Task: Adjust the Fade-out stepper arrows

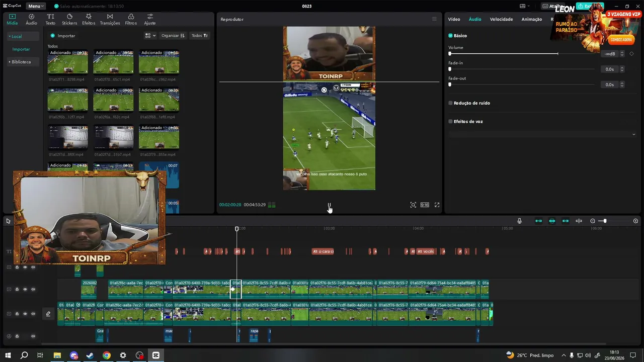Action: [x=622, y=84]
